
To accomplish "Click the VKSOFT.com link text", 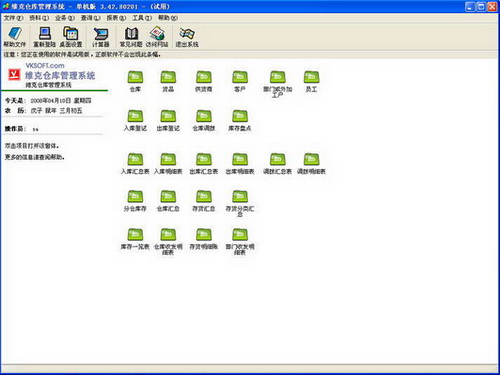I will [45, 66].
